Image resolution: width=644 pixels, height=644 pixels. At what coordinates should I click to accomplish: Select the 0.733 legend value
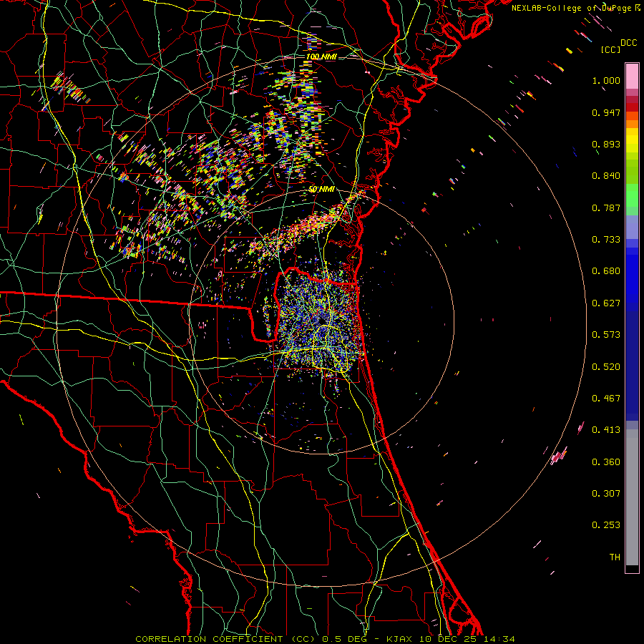click(606, 240)
